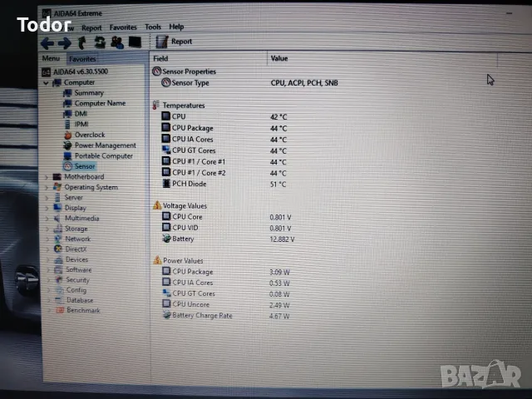Open the Help menu
This screenshot has height=399, width=532.
[176, 27]
